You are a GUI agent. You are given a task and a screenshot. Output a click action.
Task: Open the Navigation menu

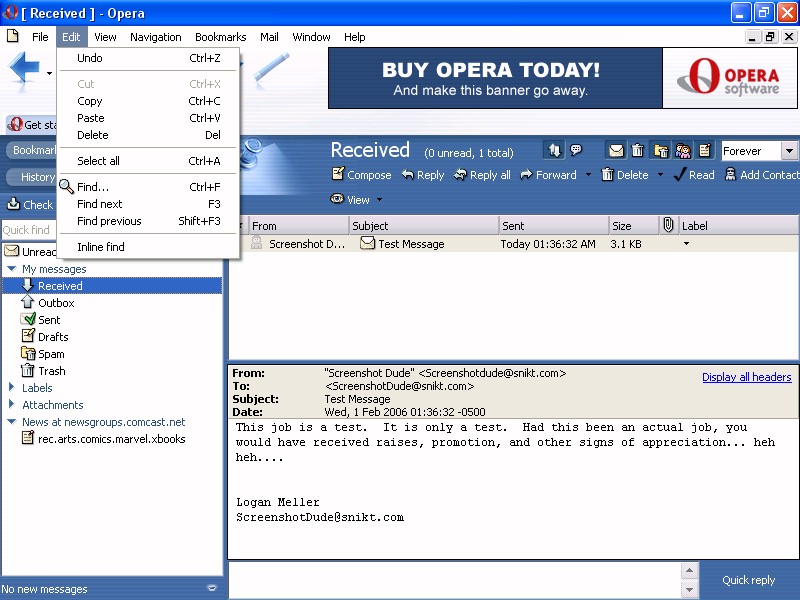pos(156,37)
